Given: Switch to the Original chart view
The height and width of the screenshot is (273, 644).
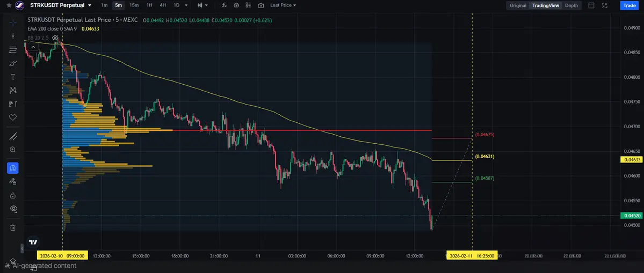Looking at the screenshot, I should tap(518, 5).
